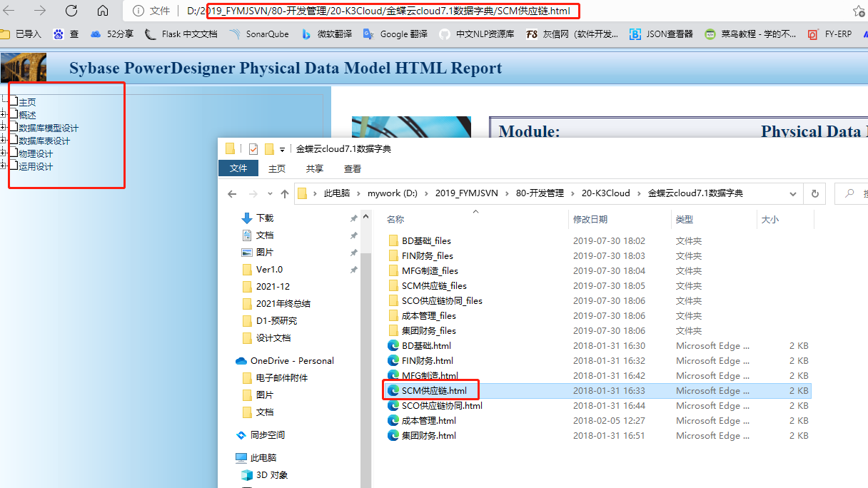The width and height of the screenshot is (868, 488).
Task: Select the 2021年终总结 sidebar folder
Action: pyautogui.click(x=283, y=303)
